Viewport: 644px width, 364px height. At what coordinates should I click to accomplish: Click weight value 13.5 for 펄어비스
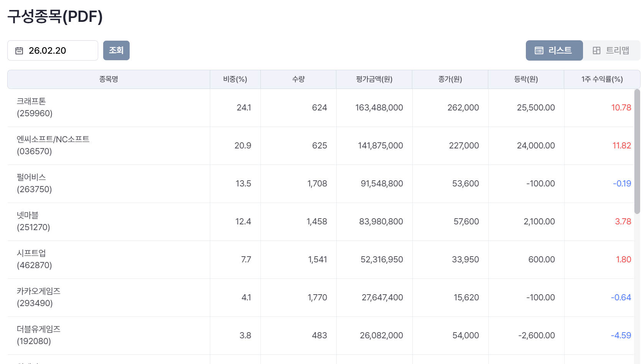pyautogui.click(x=243, y=183)
